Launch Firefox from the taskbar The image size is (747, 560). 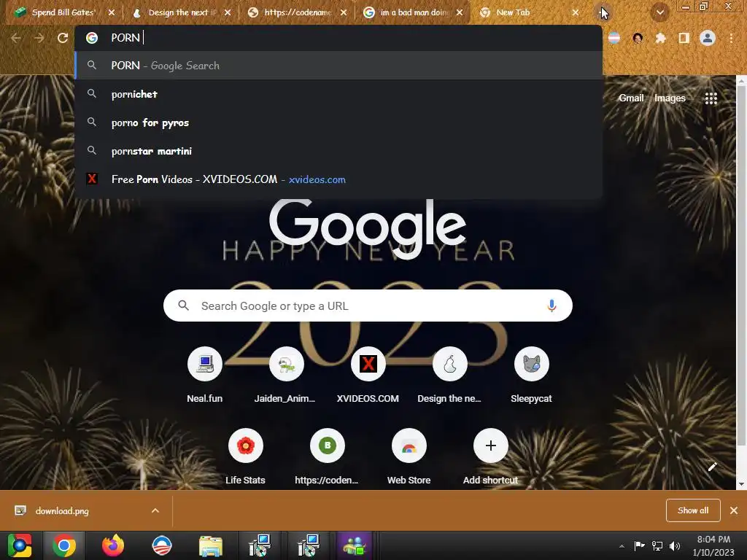[113, 545]
